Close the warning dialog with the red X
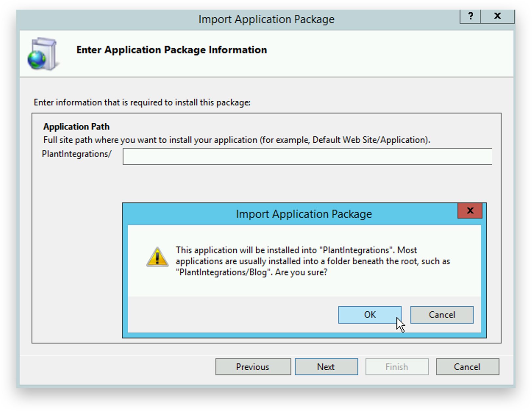This screenshot has height=411, width=532. click(470, 211)
